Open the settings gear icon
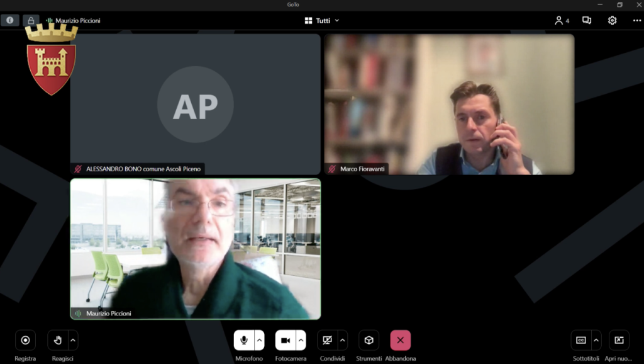644x364 pixels. 612,20
